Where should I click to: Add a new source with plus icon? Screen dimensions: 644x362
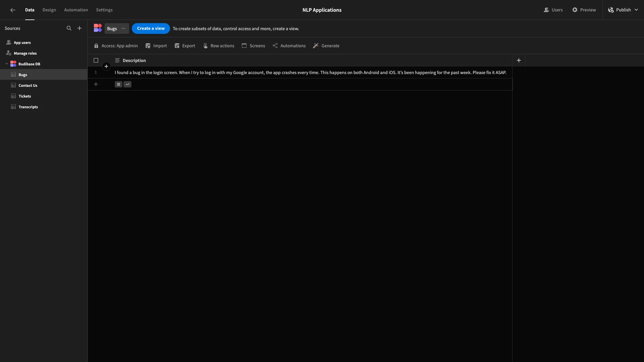coord(79,28)
